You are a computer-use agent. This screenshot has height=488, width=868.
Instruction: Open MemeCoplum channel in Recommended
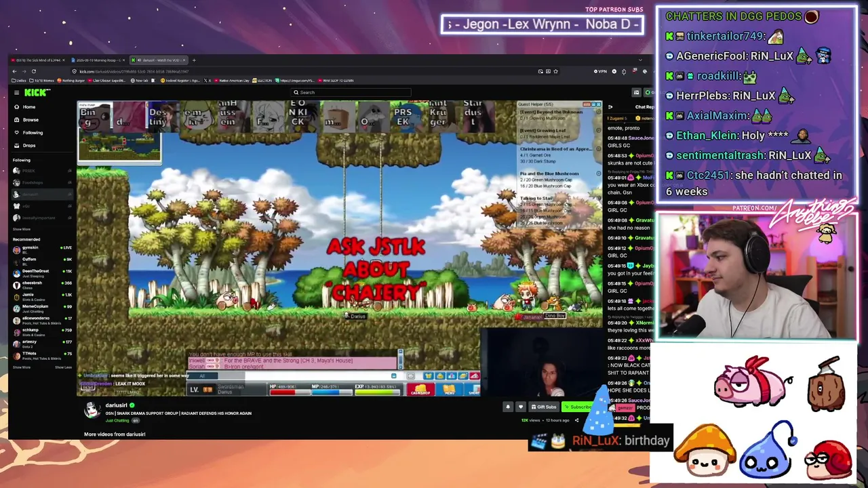click(42, 308)
